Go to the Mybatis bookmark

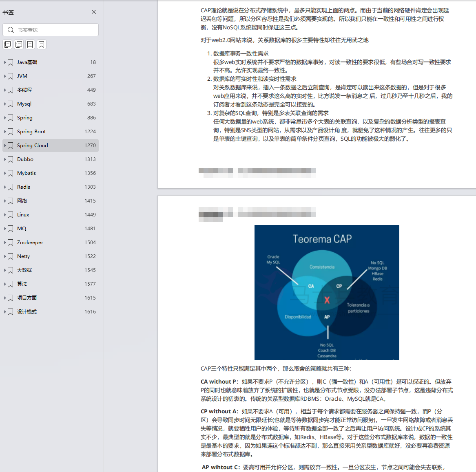(27, 173)
